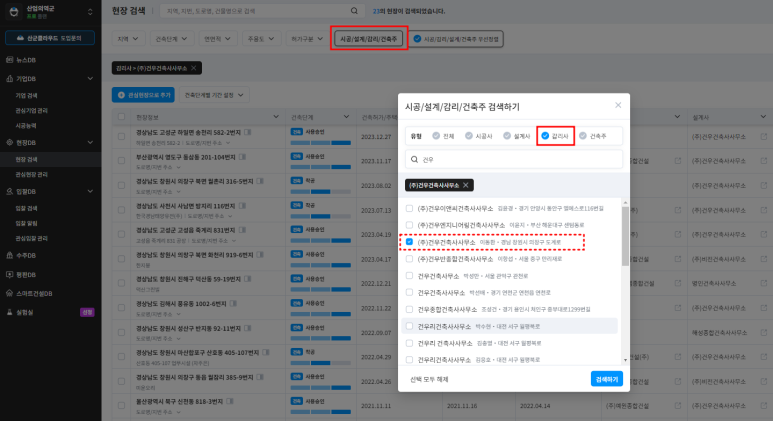Go to 입찰 알림 in sidebar

pyautogui.click(x=26, y=223)
